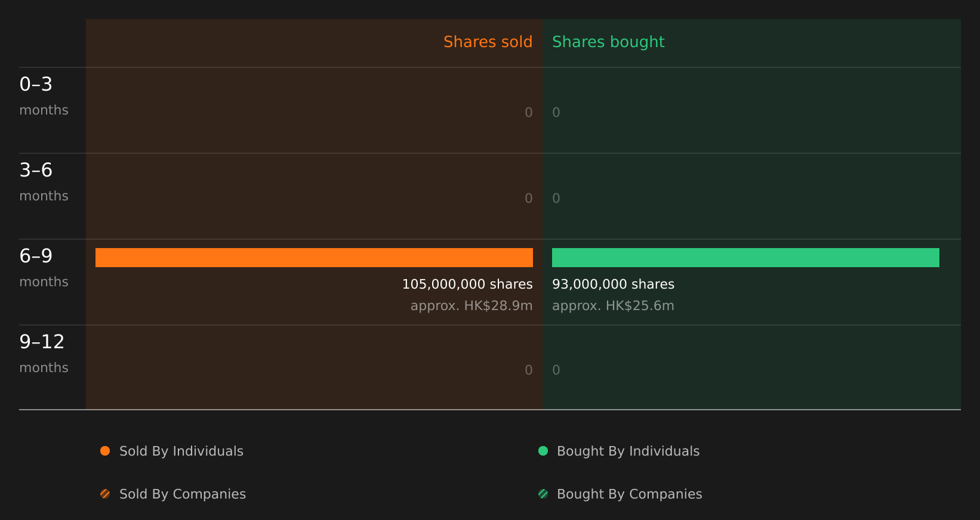980x520 pixels.
Task: Click the sold zero value in 3–6 months row
Action: (x=529, y=199)
